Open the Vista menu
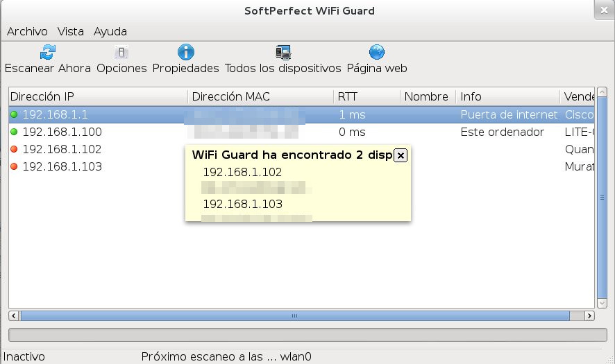 [x=71, y=31]
